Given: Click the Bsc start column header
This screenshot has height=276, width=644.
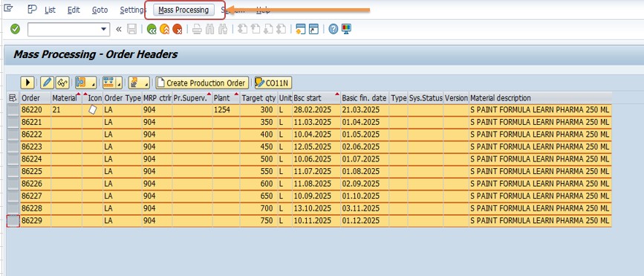Looking at the screenshot, I should point(316,98).
